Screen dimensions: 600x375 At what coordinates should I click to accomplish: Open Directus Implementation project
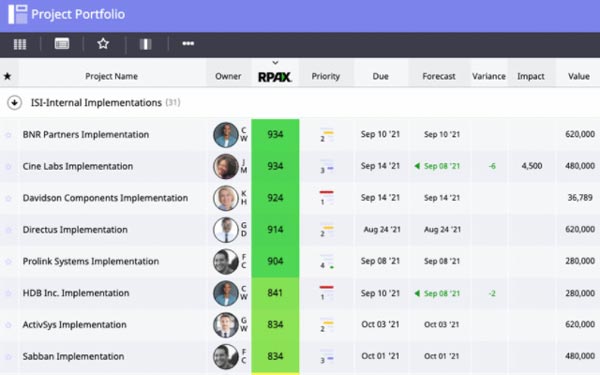pyautogui.click(x=75, y=230)
